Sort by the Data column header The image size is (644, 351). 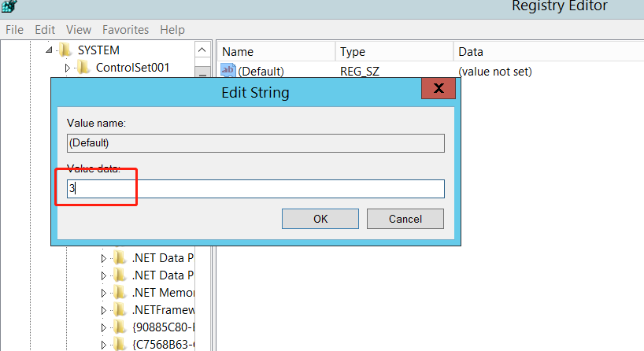pyautogui.click(x=549, y=52)
